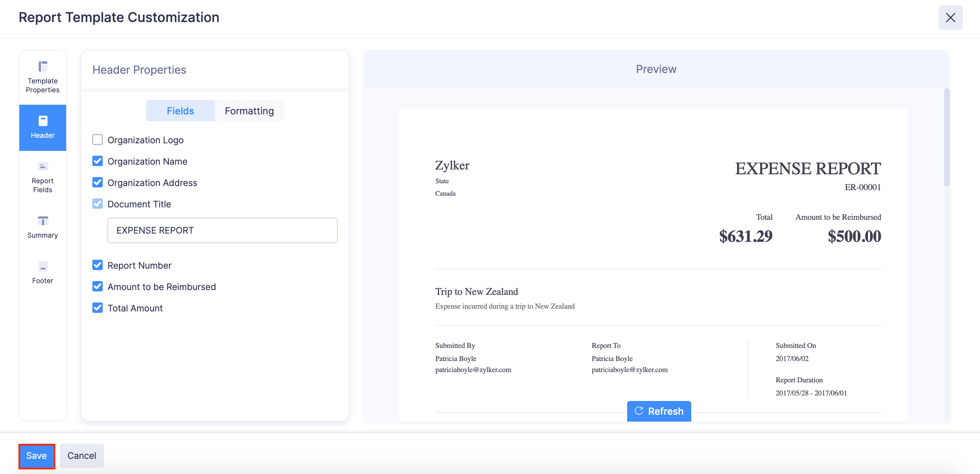Click the Save button

pos(37,456)
